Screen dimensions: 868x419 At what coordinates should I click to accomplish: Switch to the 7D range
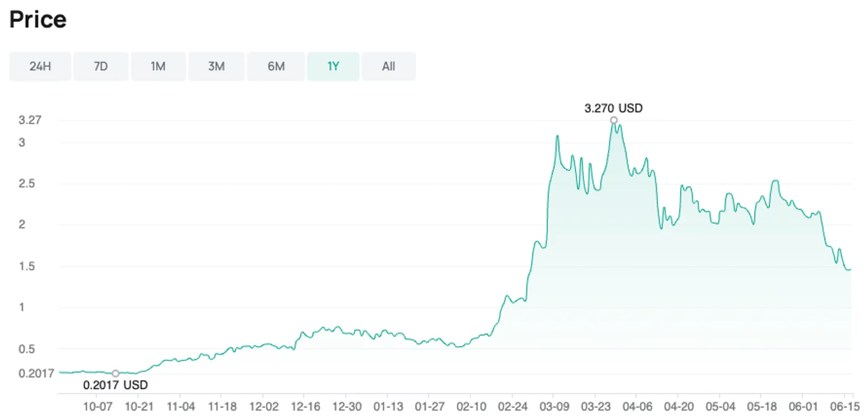101,66
